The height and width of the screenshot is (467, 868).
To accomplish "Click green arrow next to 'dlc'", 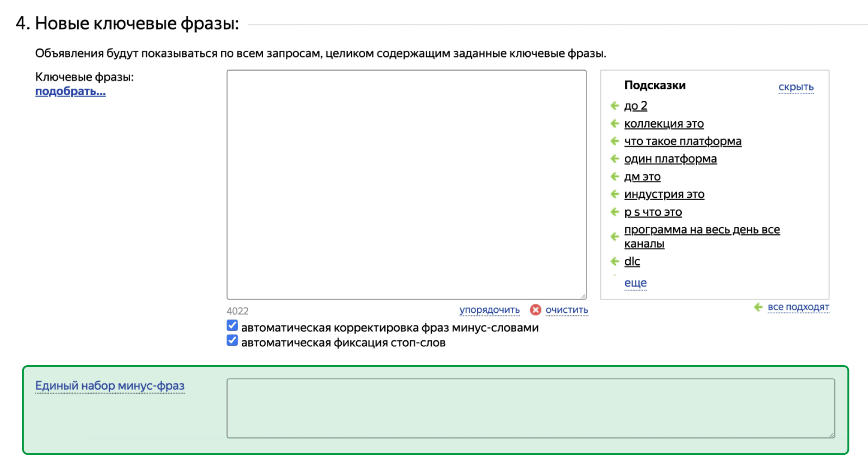I will (x=614, y=261).
